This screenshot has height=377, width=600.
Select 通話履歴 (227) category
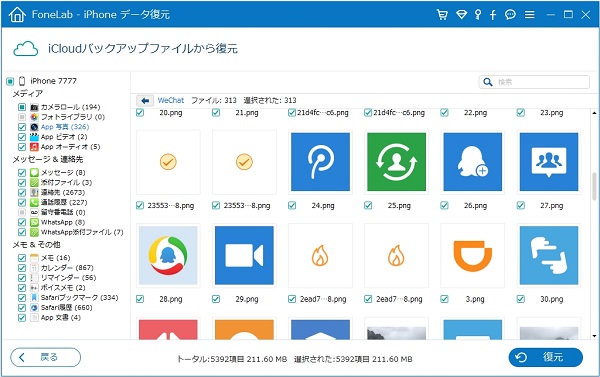(64, 202)
